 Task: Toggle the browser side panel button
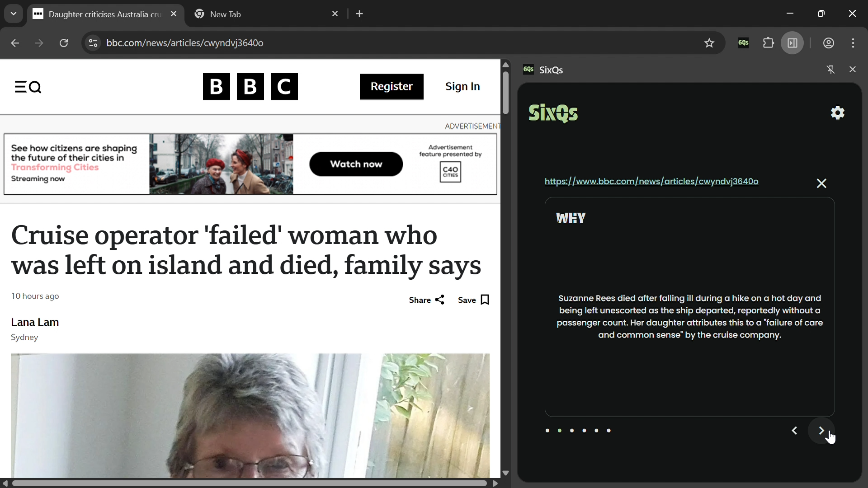coord(793,43)
